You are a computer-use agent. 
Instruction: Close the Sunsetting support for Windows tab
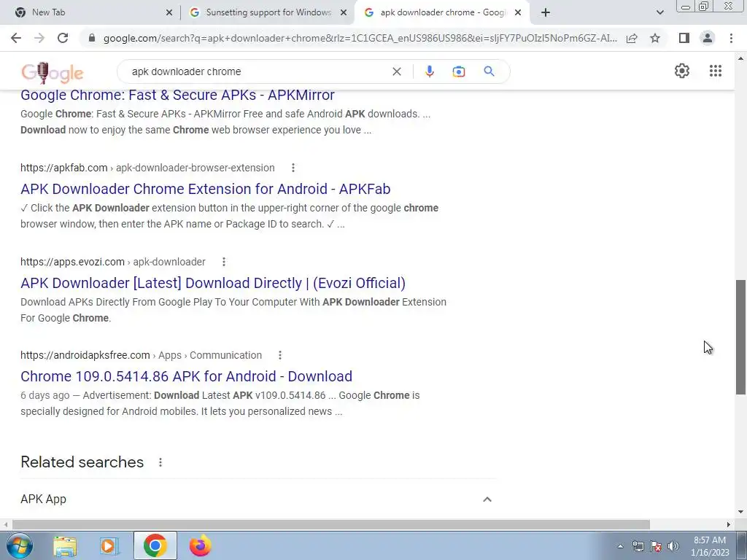pyautogui.click(x=344, y=13)
